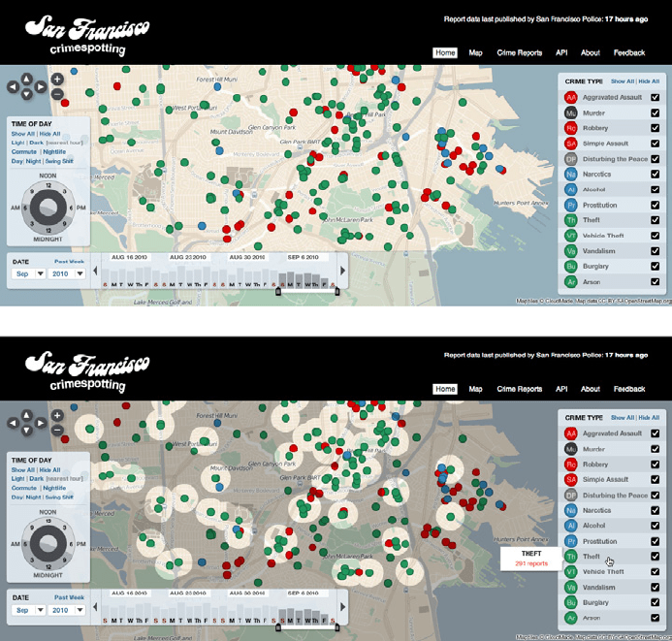Viewport: 672px width, 641px height.
Task: Click timeline next arrow in bottom screenshot
Action: (x=342, y=607)
